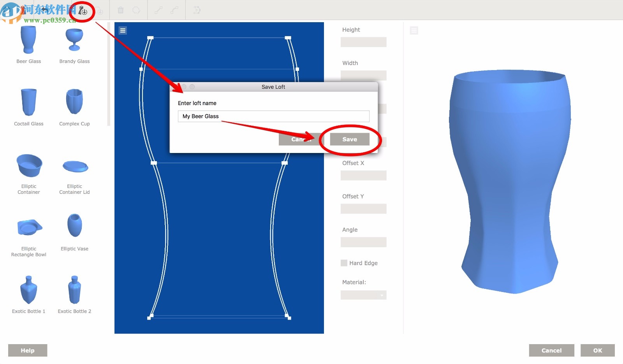Click the Height input field
Viewport: 623px width, 364px height.
pos(363,42)
